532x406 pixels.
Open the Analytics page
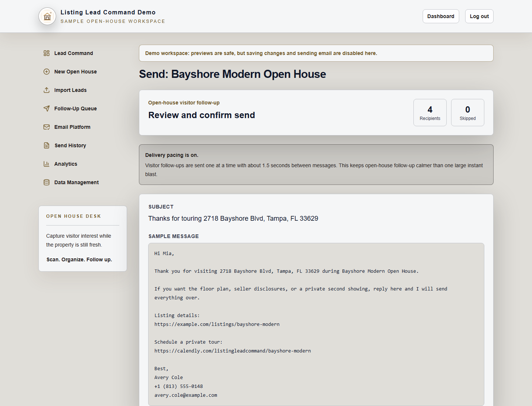[66, 164]
